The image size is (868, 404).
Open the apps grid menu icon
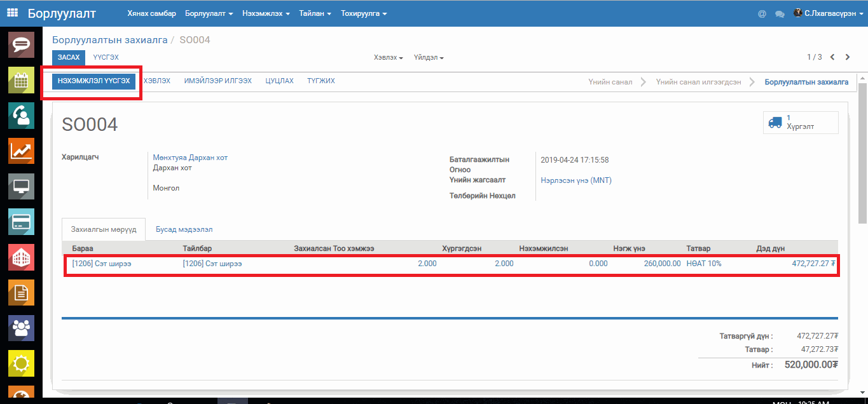click(12, 13)
